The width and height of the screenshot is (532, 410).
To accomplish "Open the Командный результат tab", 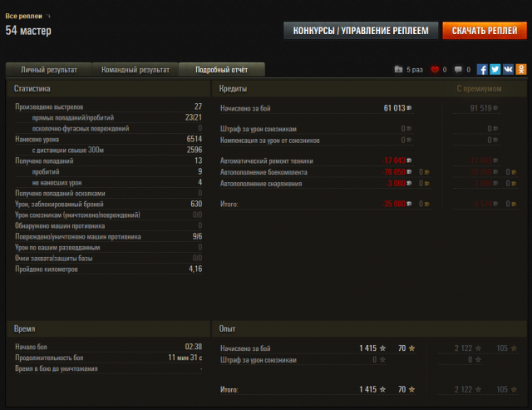I will point(135,70).
